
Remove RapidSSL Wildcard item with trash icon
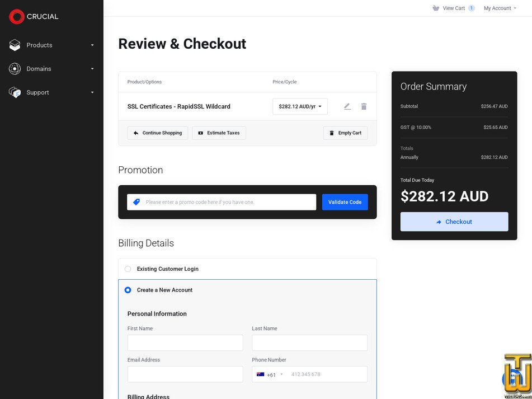click(x=364, y=106)
